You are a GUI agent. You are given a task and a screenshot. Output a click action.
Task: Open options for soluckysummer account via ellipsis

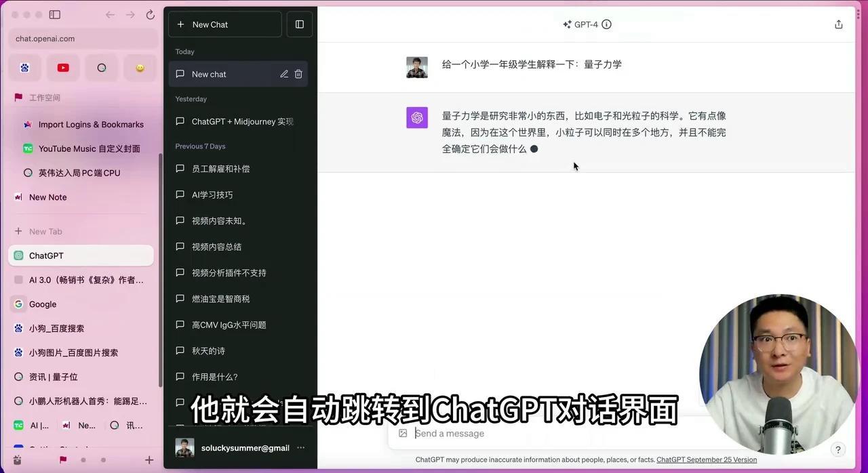[300, 447]
